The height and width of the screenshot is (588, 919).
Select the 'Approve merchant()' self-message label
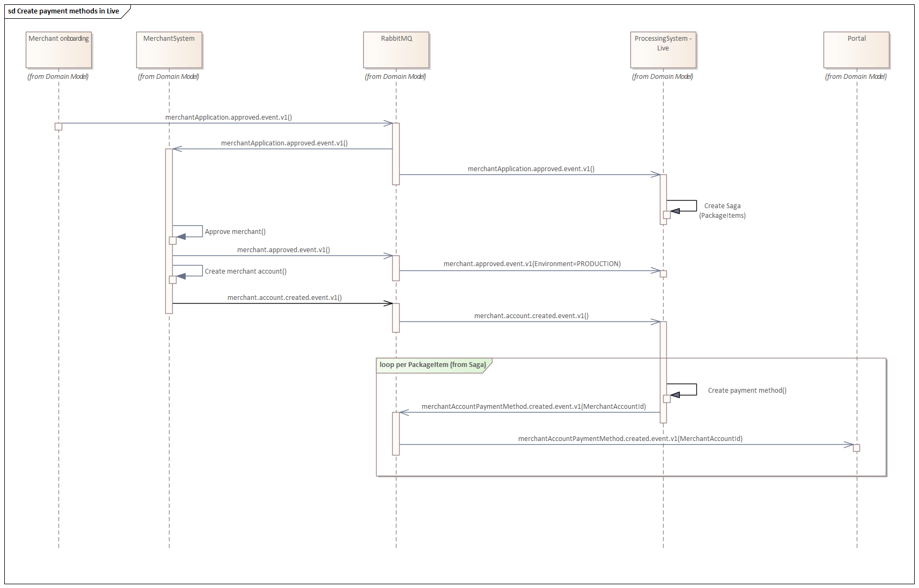235,232
